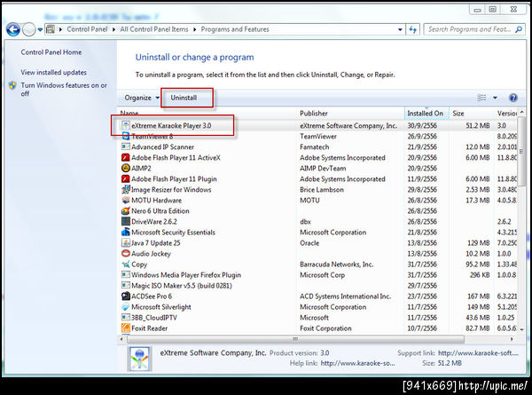
Task: Click scroll up arrow of program list
Action: 522,112
